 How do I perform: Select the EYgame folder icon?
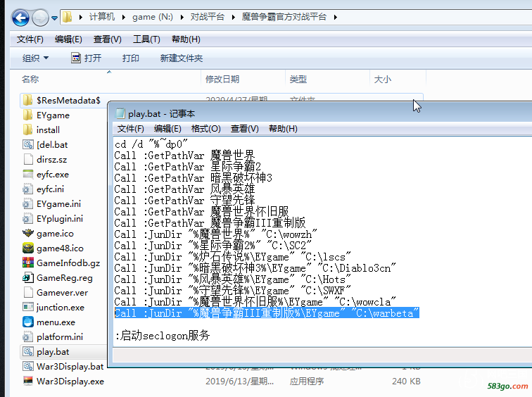[x=28, y=115]
